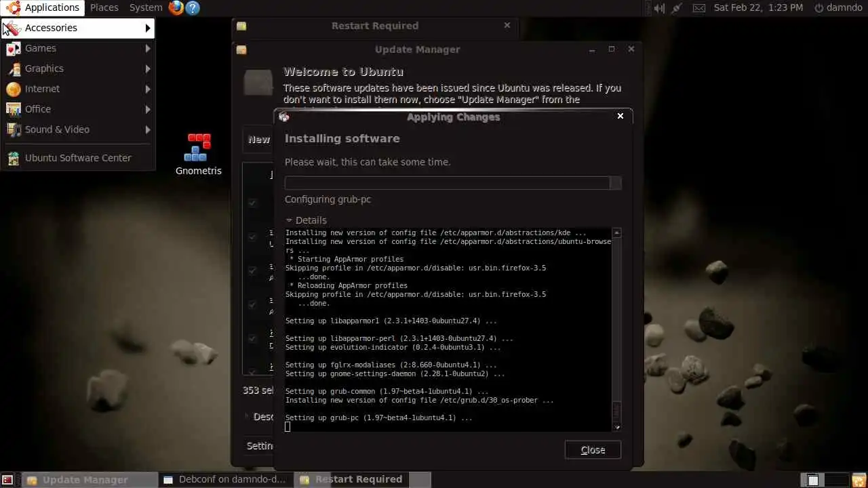
Task: Click the installation progress bar
Action: (453, 183)
